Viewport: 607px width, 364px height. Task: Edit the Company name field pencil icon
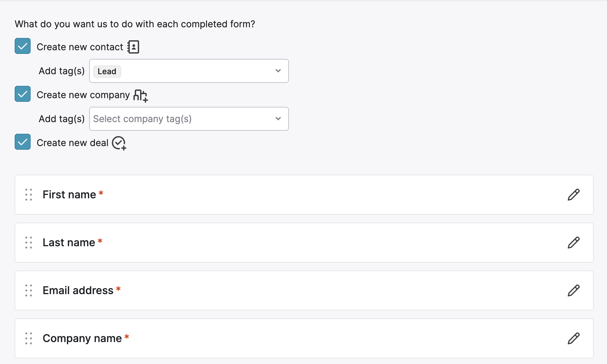(573, 338)
